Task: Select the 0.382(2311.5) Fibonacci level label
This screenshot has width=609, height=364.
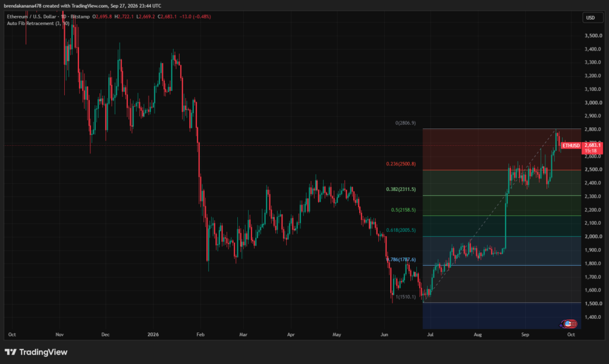Action: point(401,190)
